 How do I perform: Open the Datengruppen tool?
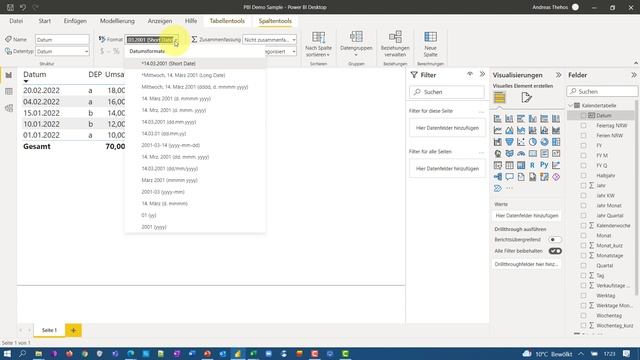click(356, 44)
